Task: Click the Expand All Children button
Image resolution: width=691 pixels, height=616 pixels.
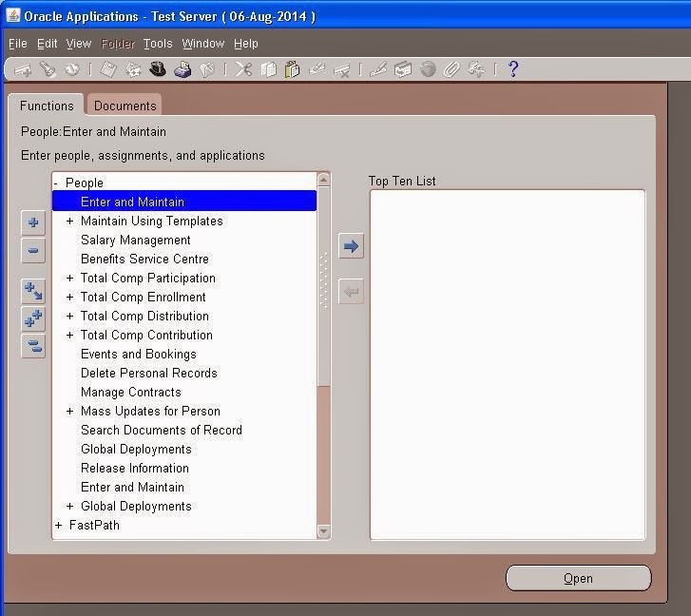Action: pyautogui.click(x=33, y=291)
